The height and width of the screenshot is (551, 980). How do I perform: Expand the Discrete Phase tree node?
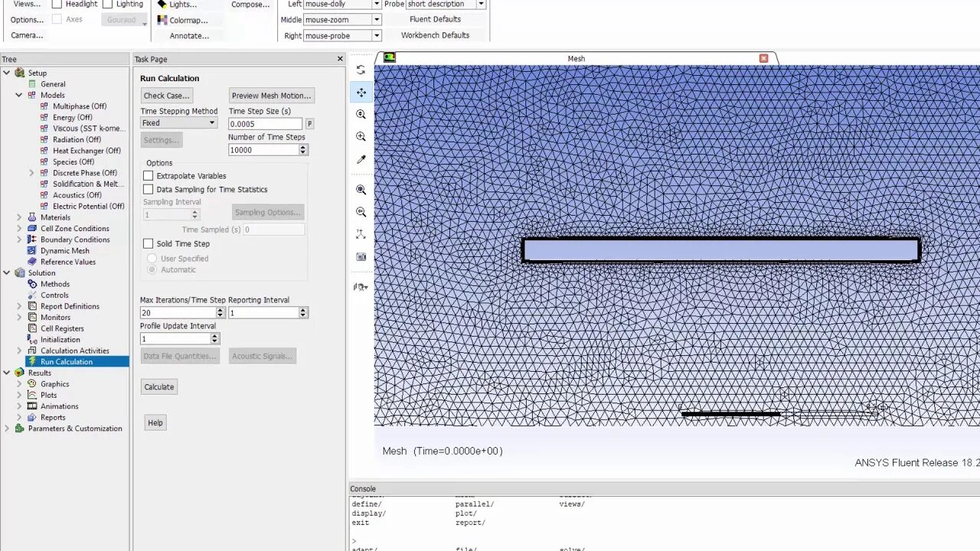(31, 173)
